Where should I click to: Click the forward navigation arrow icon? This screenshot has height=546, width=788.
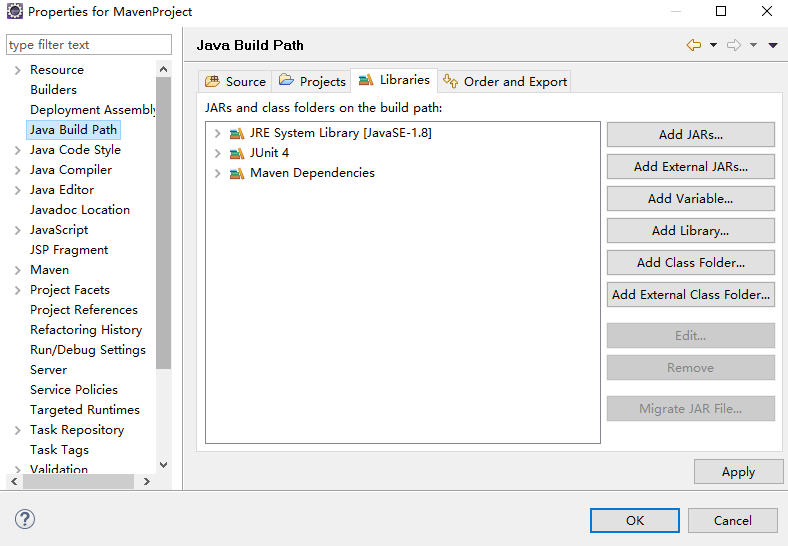[734, 45]
